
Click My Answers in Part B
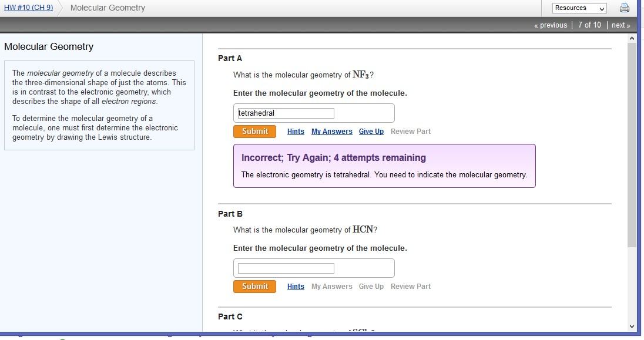[x=331, y=287]
